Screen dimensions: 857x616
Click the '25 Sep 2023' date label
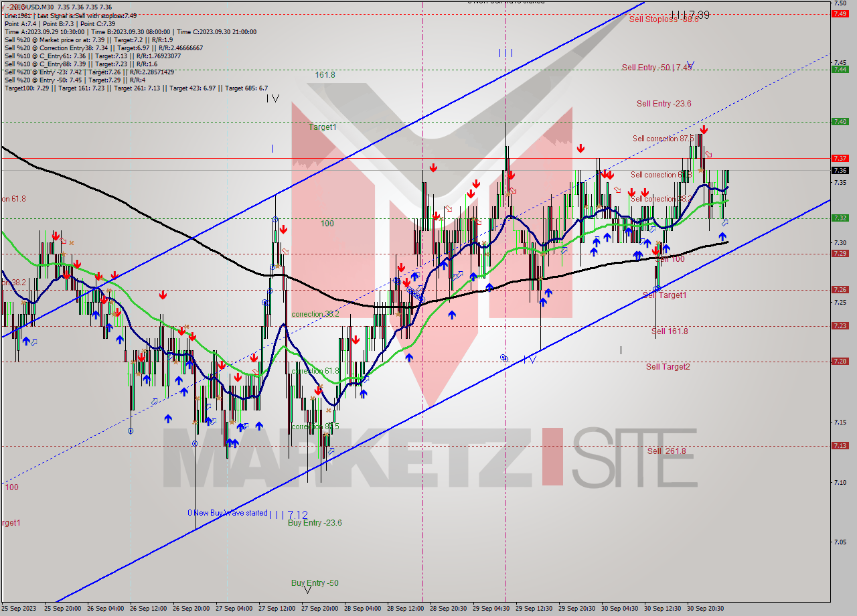pyautogui.click(x=17, y=609)
